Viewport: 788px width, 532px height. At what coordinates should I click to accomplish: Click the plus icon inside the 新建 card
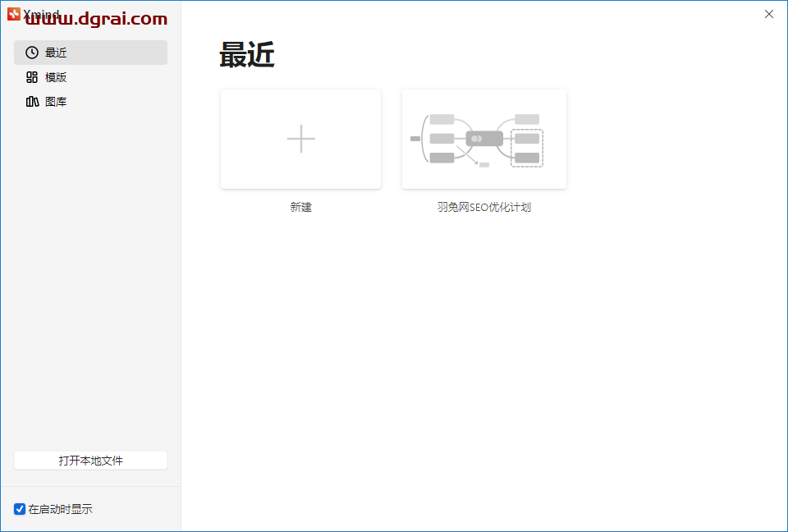300,138
